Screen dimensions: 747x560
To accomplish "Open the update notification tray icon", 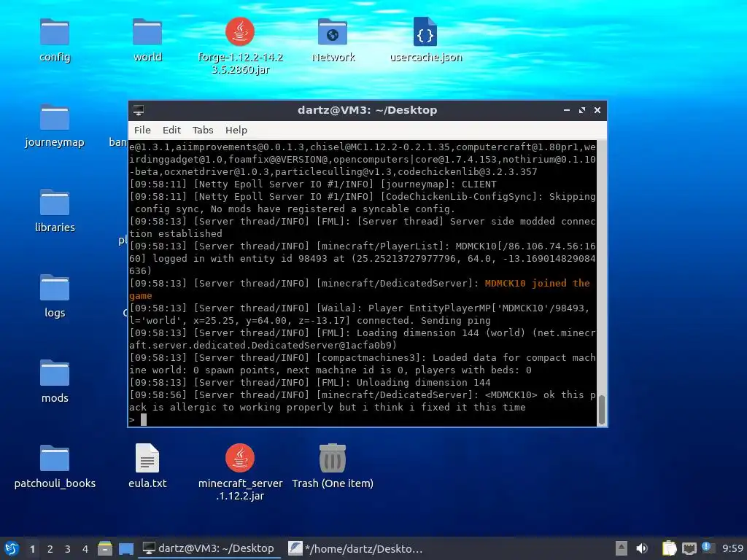I will pyautogui.click(x=708, y=548).
